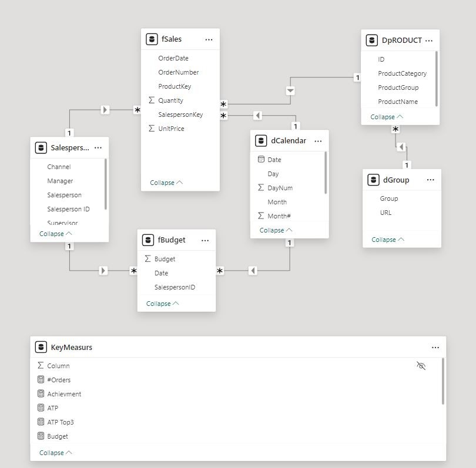Click filter direction arrow between DpRODUCT and fSales
Screen dimensions: 476x468
coord(290,90)
